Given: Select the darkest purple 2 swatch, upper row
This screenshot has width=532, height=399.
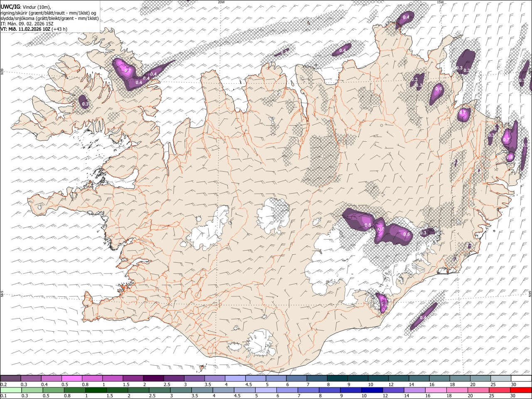Looking at the screenshot, I should point(153,378).
